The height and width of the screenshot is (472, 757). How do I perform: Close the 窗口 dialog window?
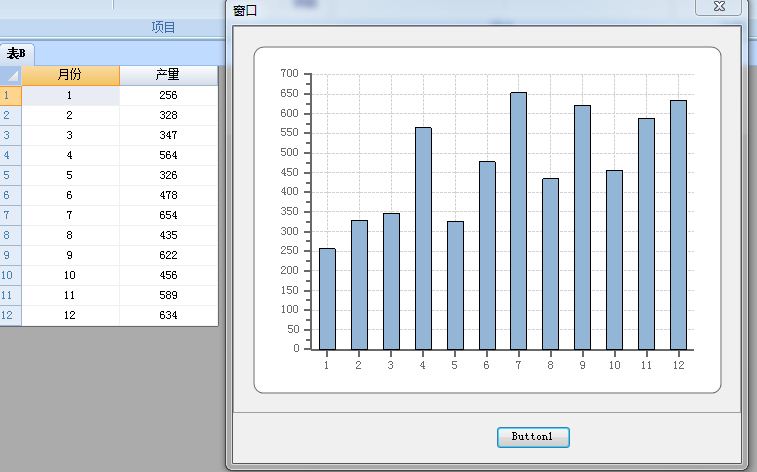point(718,7)
